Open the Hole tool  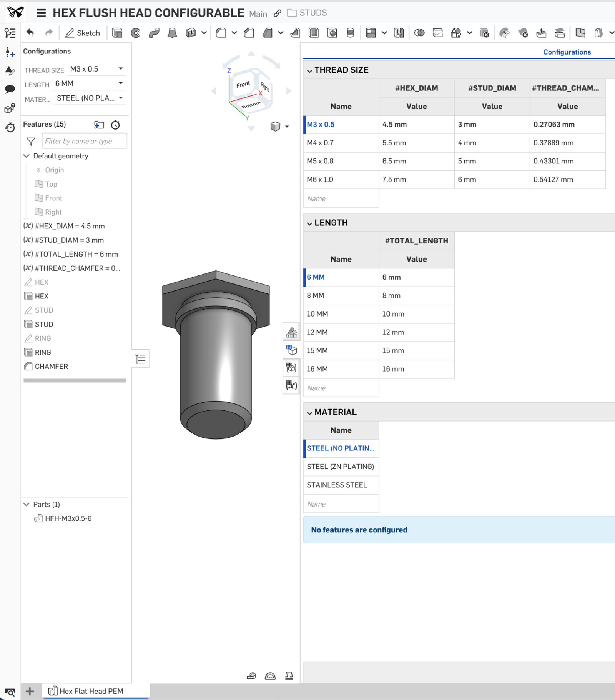[332, 33]
